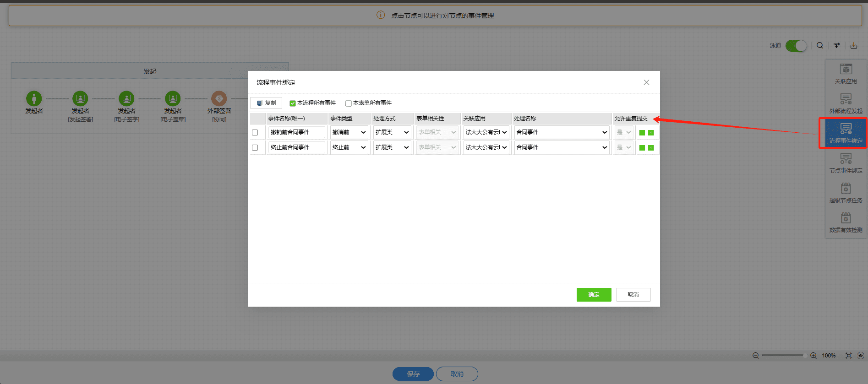Click the flow direction arrow icon
The height and width of the screenshot is (384, 868).
click(x=837, y=45)
